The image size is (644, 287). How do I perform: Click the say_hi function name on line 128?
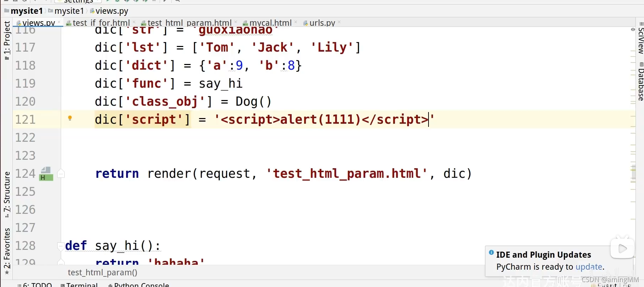117,246
